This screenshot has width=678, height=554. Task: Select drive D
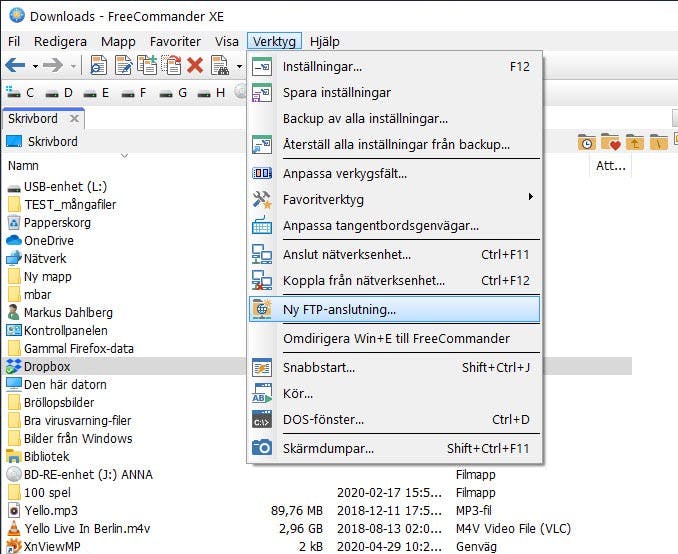(59, 93)
